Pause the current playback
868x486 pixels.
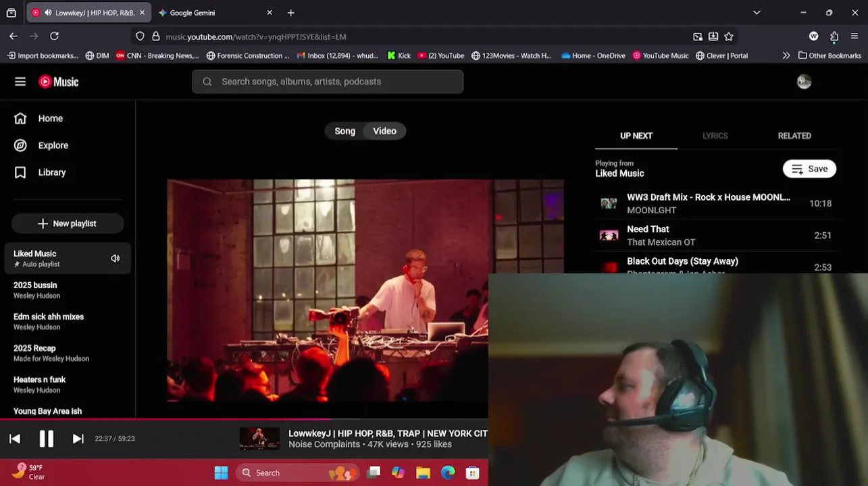point(46,439)
